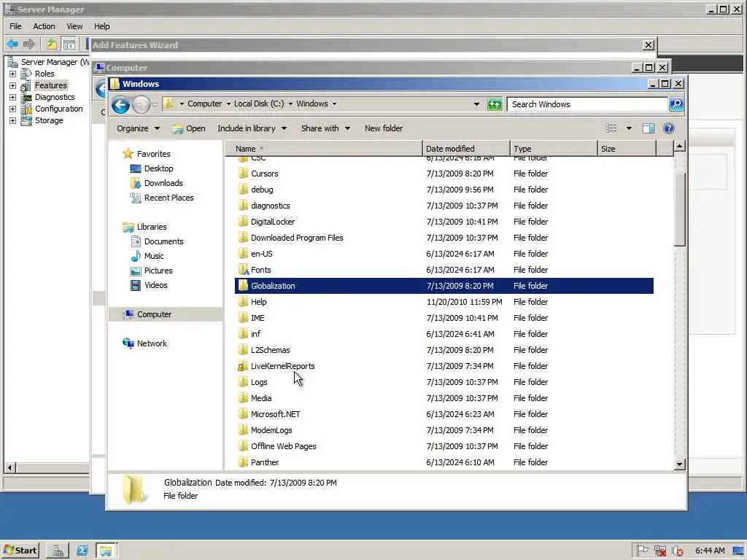The height and width of the screenshot is (560, 747).
Task: Click the change view icon
Action: pos(611,128)
